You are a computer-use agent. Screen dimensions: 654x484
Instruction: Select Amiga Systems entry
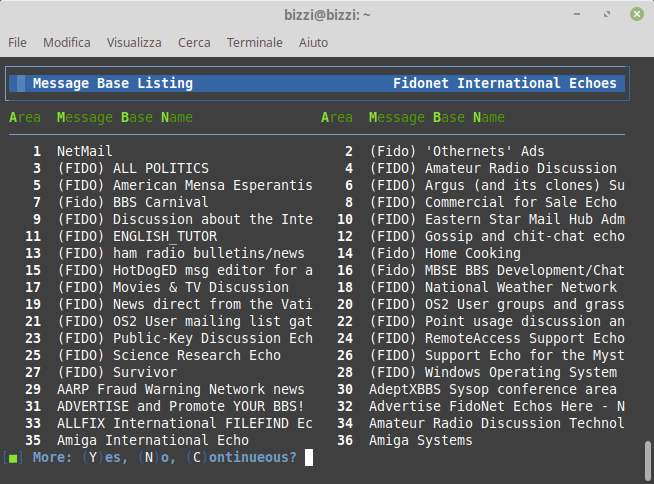(421, 441)
